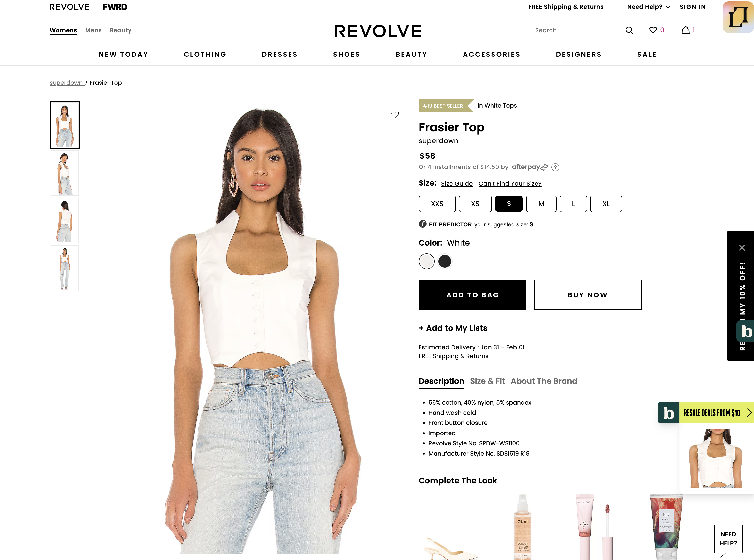Expand Add to My Lists

(453, 328)
